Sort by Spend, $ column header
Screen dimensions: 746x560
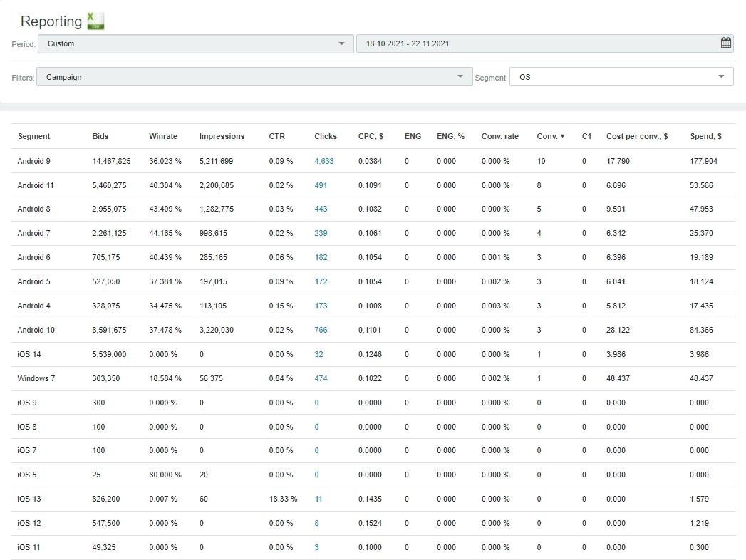[x=705, y=136]
